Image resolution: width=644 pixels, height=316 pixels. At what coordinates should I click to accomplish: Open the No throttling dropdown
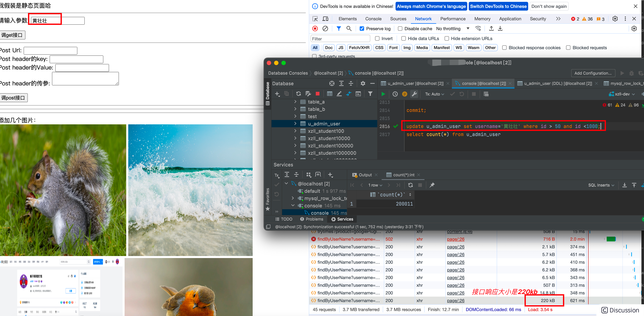pyautogui.click(x=453, y=29)
